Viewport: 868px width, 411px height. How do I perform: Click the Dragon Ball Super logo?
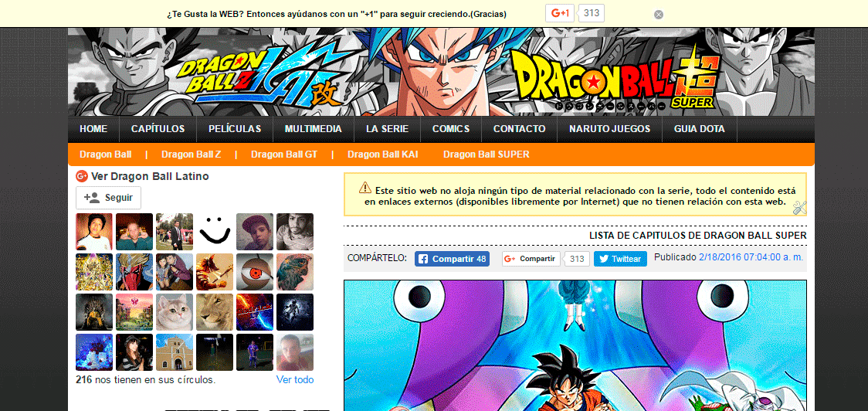pyautogui.click(x=615, y=77)
